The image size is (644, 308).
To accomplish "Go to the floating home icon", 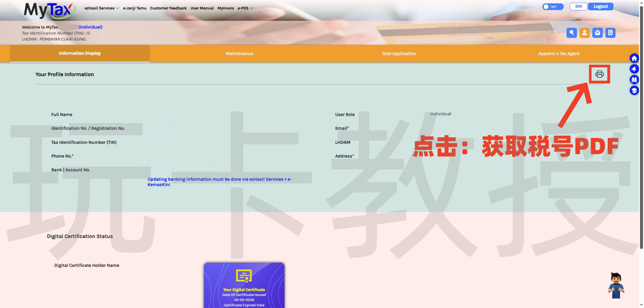I will [634, 58].
